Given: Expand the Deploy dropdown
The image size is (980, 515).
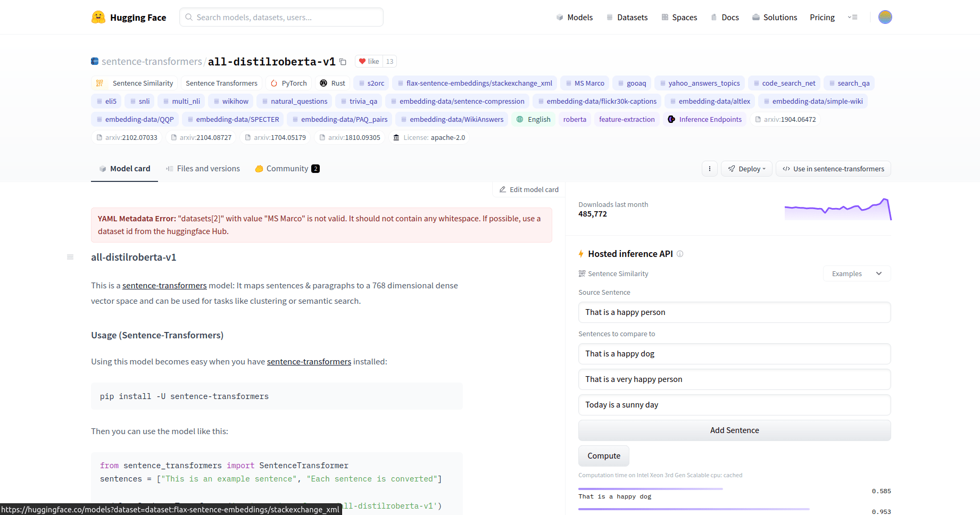Looking at the screenshot, I should point(746,169).
